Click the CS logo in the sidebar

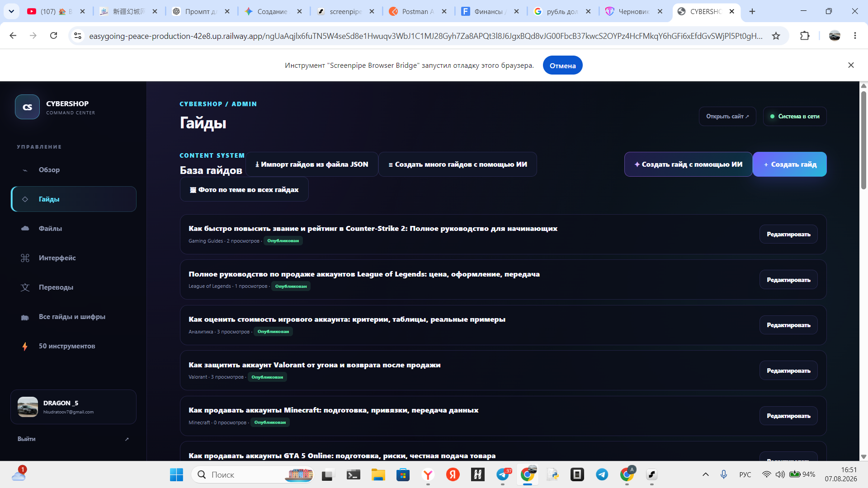tap(27, 107)
